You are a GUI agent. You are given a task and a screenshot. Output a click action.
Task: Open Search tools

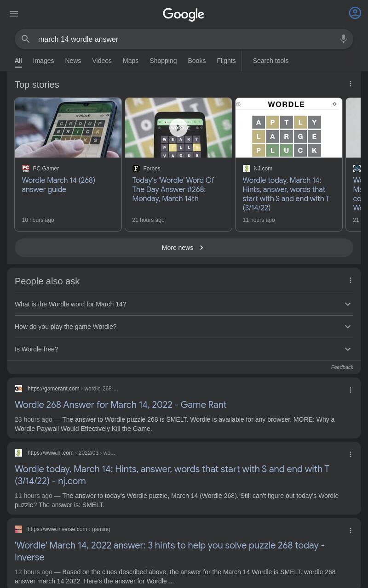270,61
